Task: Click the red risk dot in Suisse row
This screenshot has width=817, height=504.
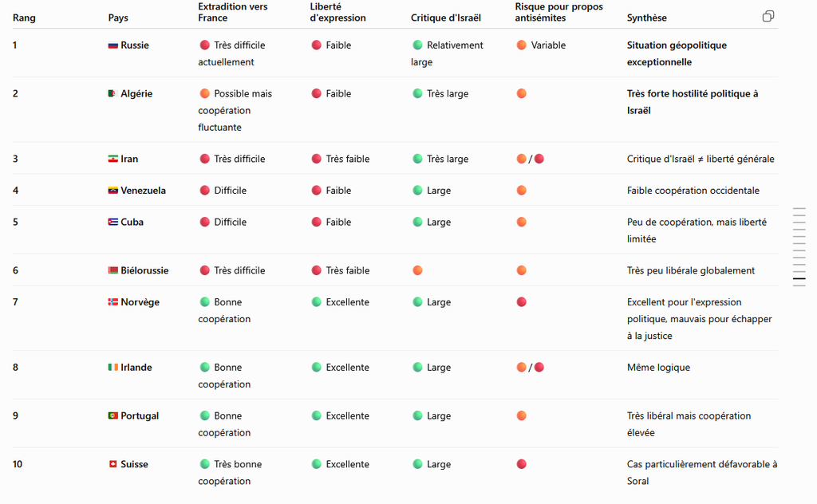Action: click(x=521, y=464)
